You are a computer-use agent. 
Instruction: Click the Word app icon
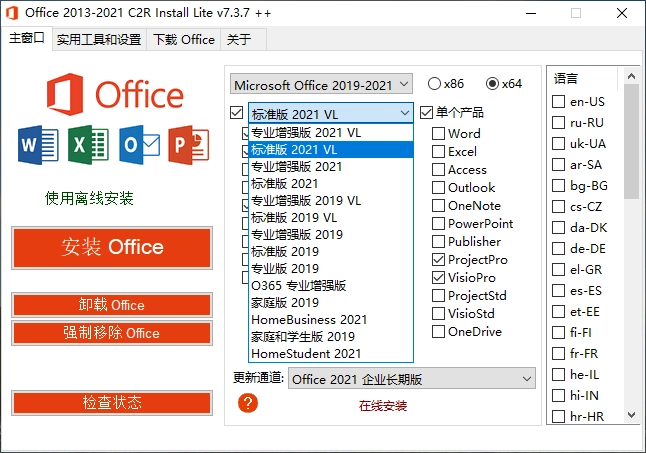pyautogui.click(x=38, y=145)
